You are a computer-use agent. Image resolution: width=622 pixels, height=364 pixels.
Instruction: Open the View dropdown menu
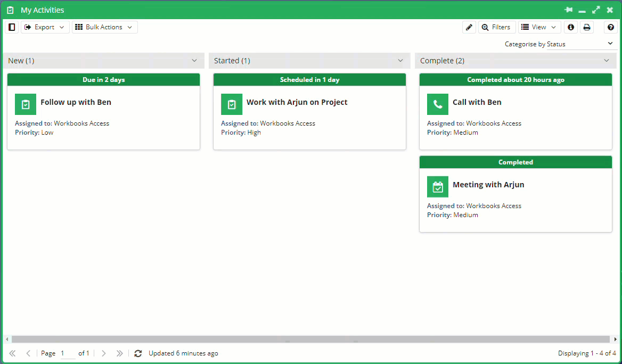click(539, 27)
